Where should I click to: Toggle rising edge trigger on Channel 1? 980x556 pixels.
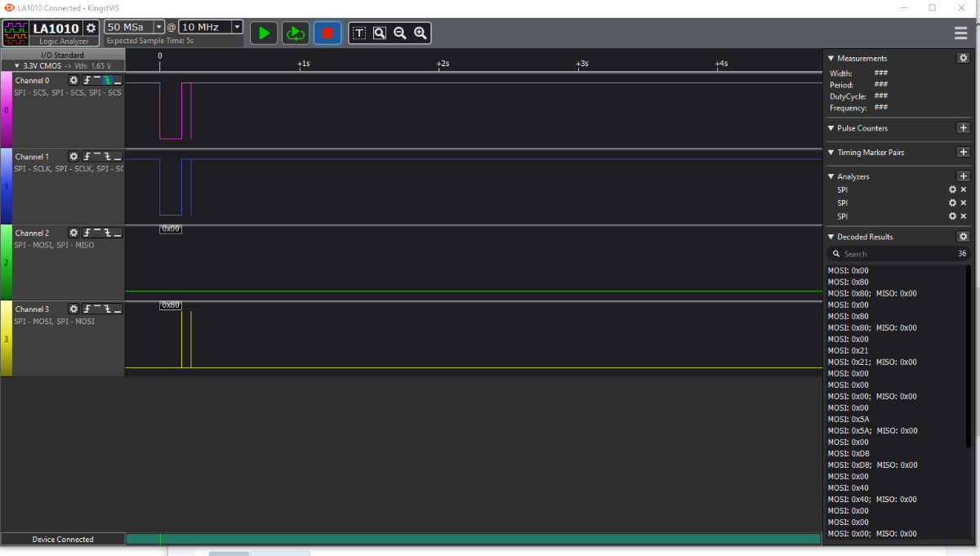pyautogui.click(x=87, y=156)
